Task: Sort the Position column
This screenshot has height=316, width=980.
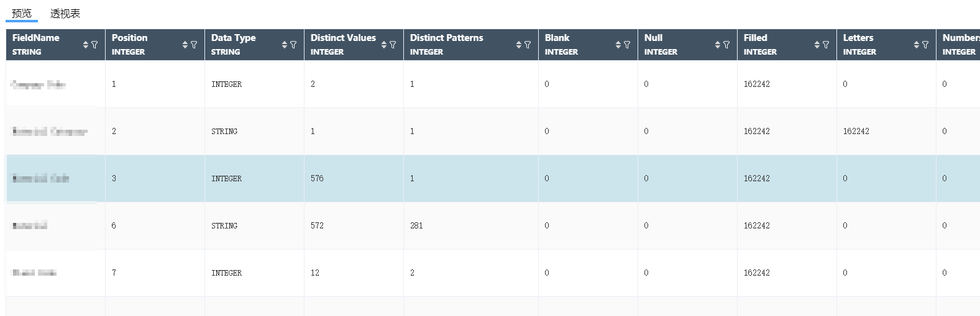Action: (185, 45)
